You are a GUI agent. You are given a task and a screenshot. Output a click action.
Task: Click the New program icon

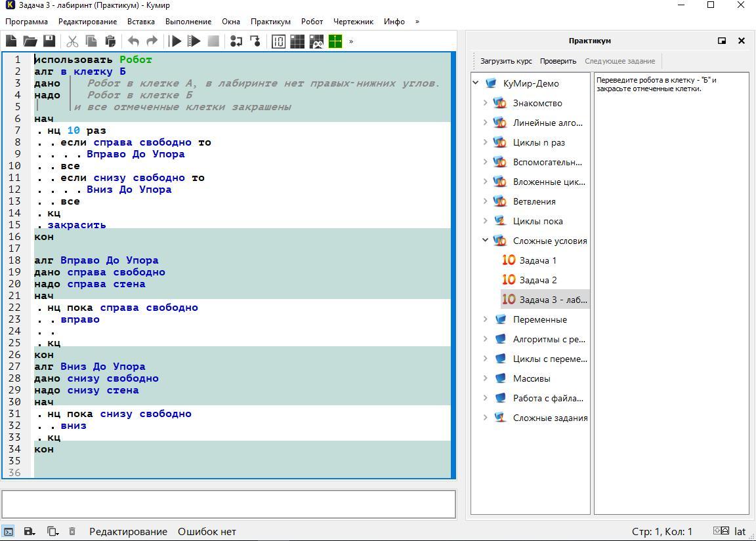coord(11,41)
